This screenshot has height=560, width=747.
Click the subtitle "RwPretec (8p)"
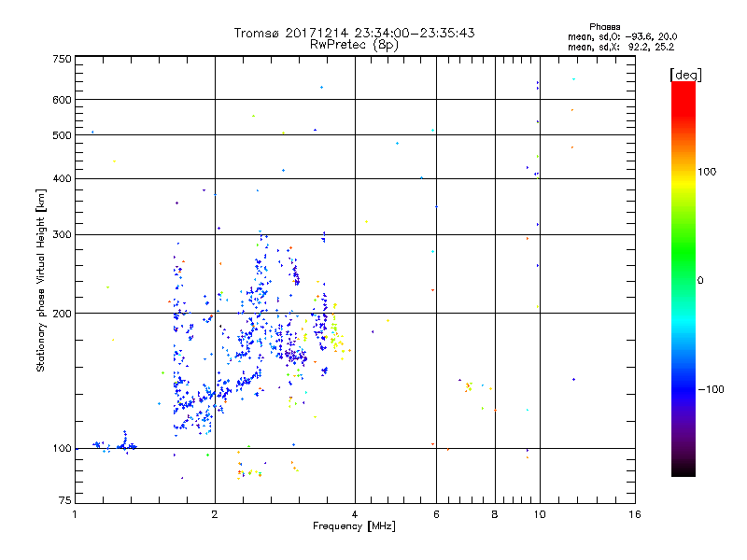(354, 45)
